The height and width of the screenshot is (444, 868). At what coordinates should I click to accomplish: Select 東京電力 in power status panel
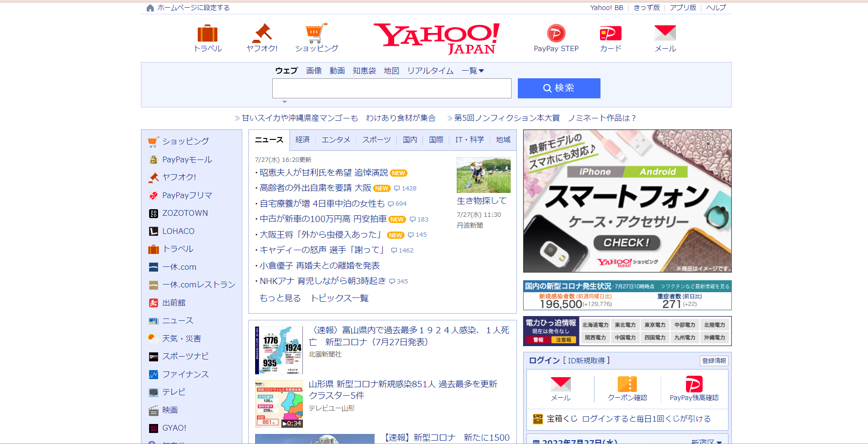click(x=654, y=325)
